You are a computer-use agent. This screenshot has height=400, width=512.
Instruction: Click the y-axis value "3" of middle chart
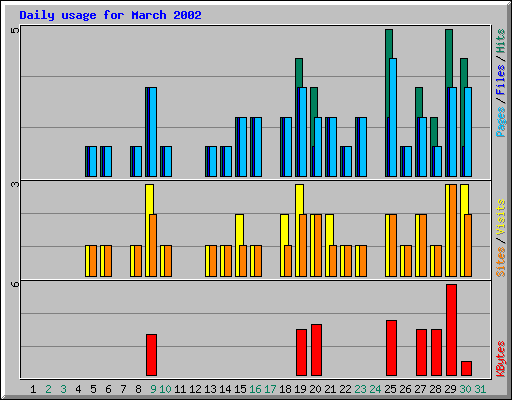point(15,184)
